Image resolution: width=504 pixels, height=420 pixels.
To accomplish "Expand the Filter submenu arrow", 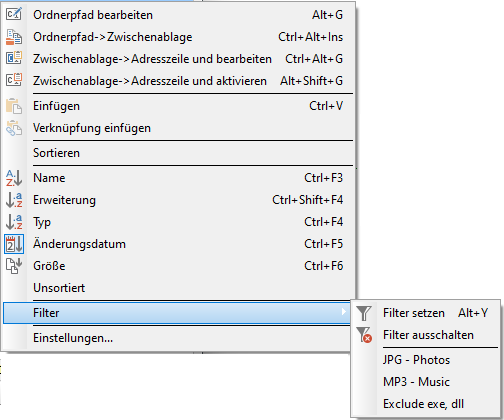I will click(344, 312).
